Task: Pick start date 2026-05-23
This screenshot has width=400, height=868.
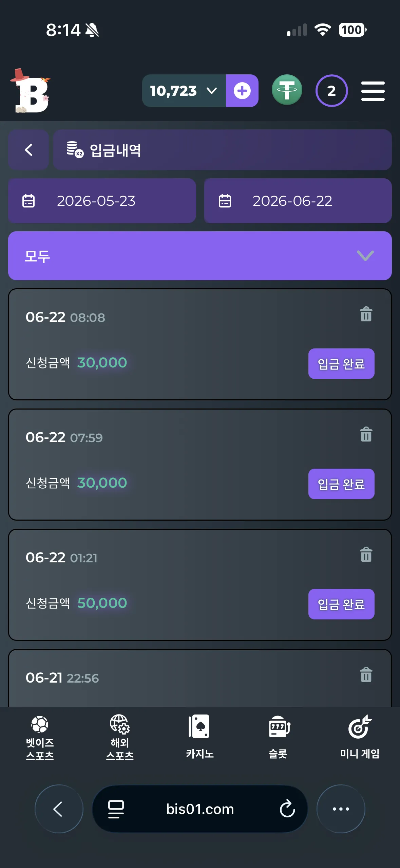Action: (102, 201)
